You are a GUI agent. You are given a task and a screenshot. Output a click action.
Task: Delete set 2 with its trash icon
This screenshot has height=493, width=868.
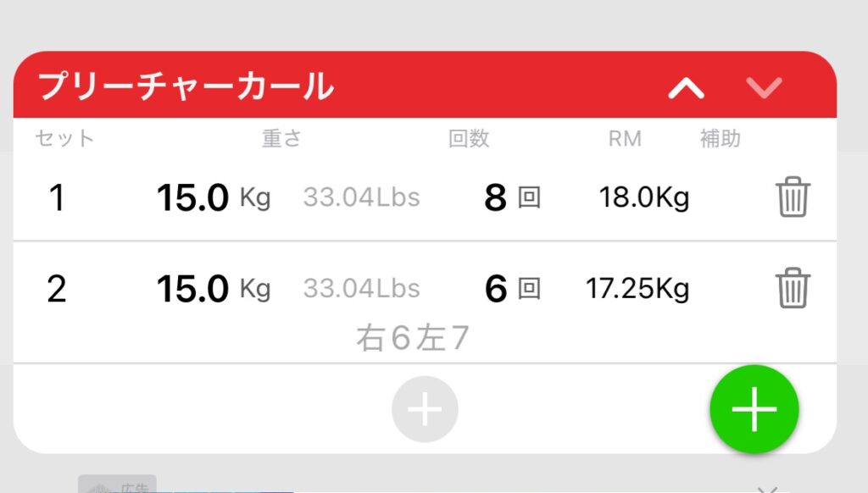point(793,288)
